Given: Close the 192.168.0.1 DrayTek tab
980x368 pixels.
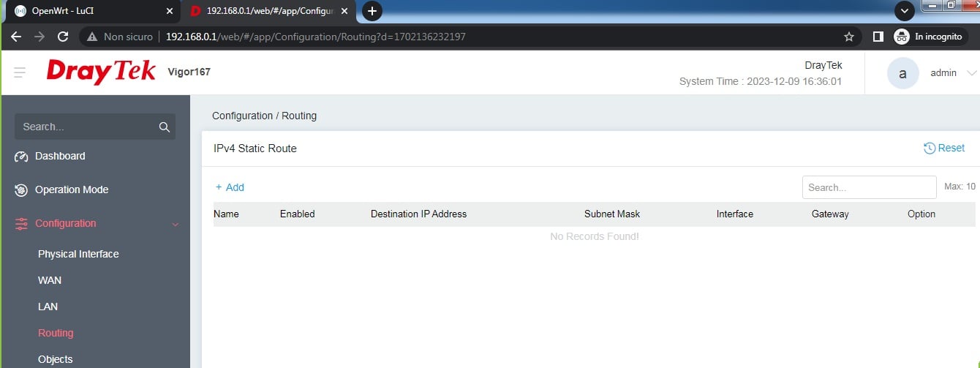Looking at the screenshot, I should [x=344, y=11].
